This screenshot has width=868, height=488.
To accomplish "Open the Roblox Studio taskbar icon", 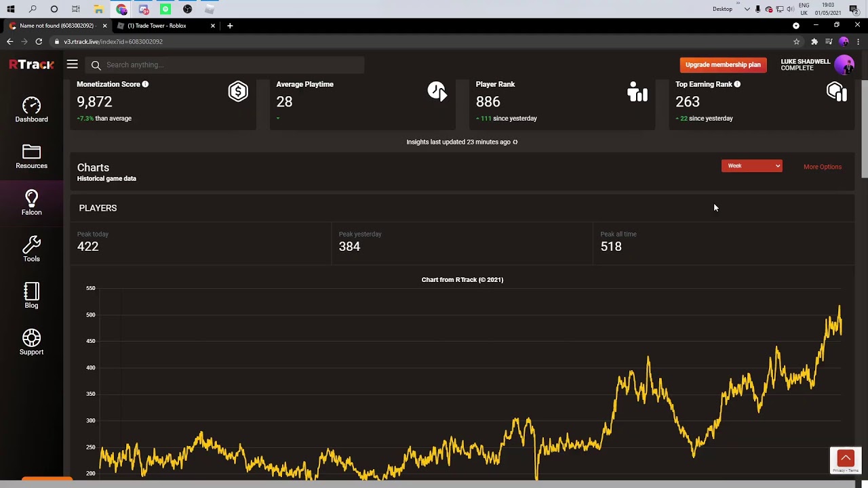I will click(x=210, y=9).
